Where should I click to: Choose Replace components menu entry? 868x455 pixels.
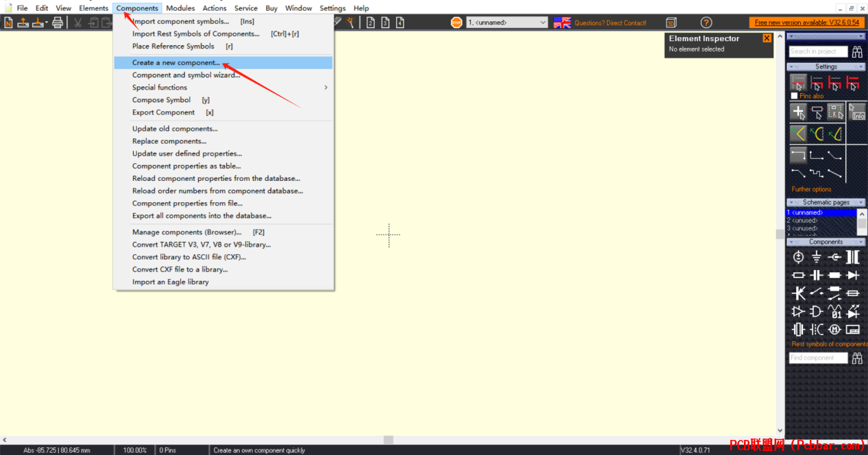(x=224, y=141)
